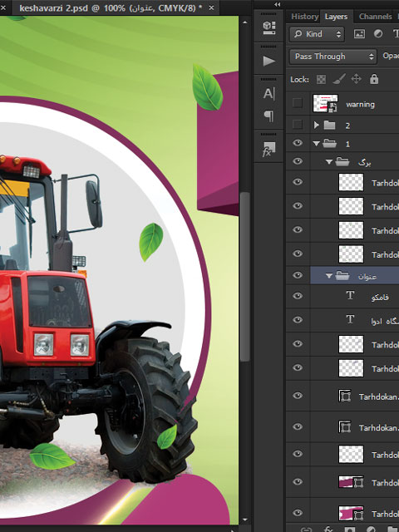Click the lock image pixels brush icon
This screenshot has width=399, height=532.
(339, 79)
